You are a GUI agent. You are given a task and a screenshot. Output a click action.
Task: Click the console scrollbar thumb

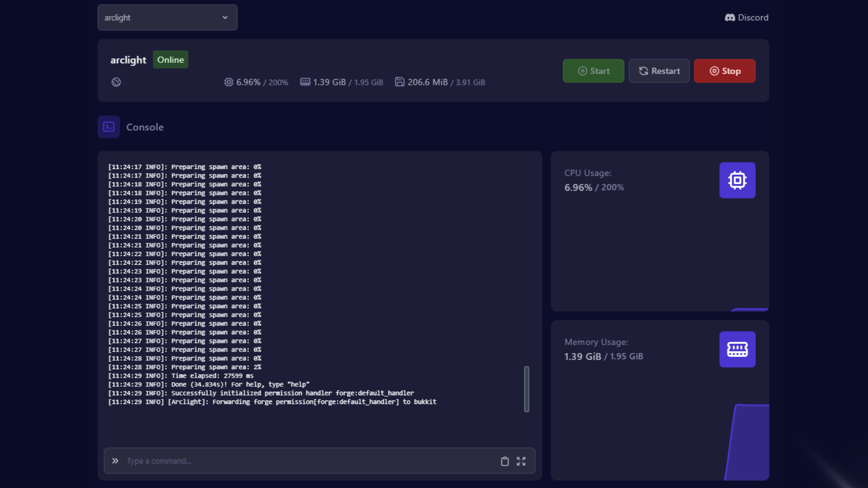526,389
